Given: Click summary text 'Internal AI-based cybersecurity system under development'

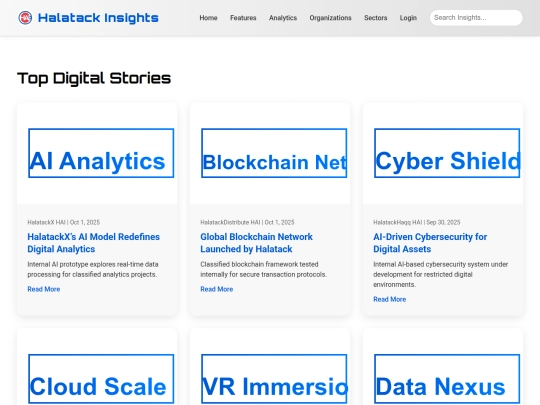Looking at the screenshot, I should coord(440,274).
